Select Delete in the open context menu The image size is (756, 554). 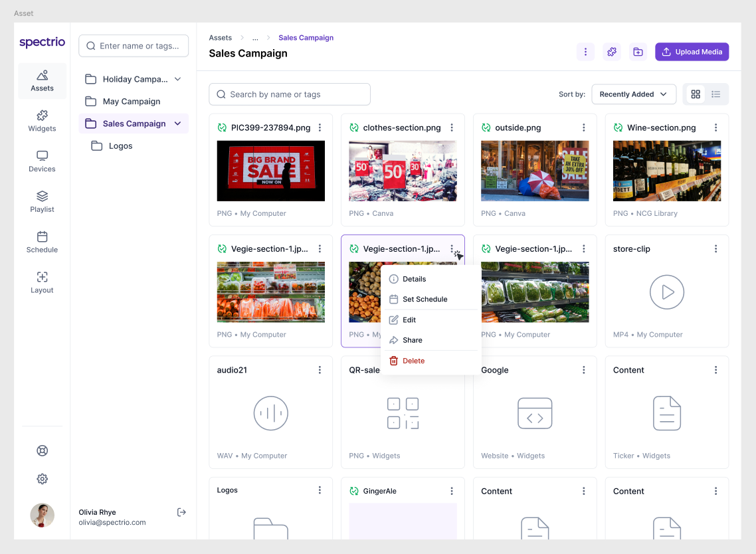(x=413, y=361)
